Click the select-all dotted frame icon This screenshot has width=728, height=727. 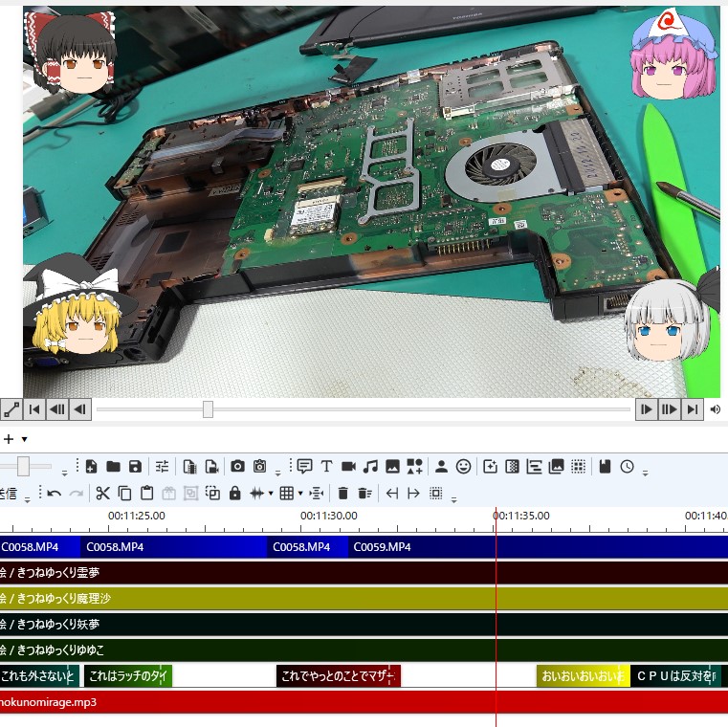click(x=436, y=493)
